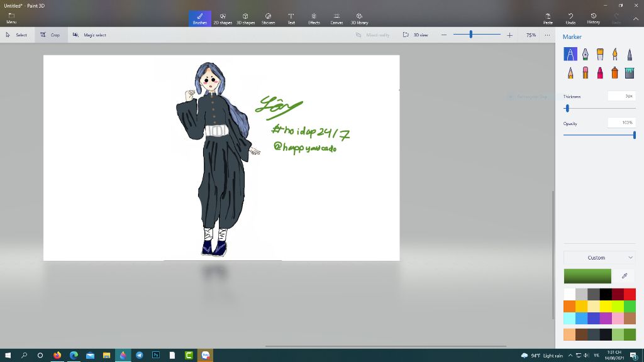Select the Oil brush
Screen dimensions: 644x362
click(600, 54)
